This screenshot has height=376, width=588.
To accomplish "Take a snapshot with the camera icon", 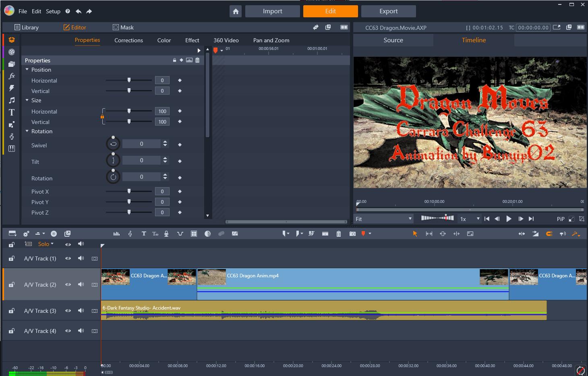I will click(352, 233).
